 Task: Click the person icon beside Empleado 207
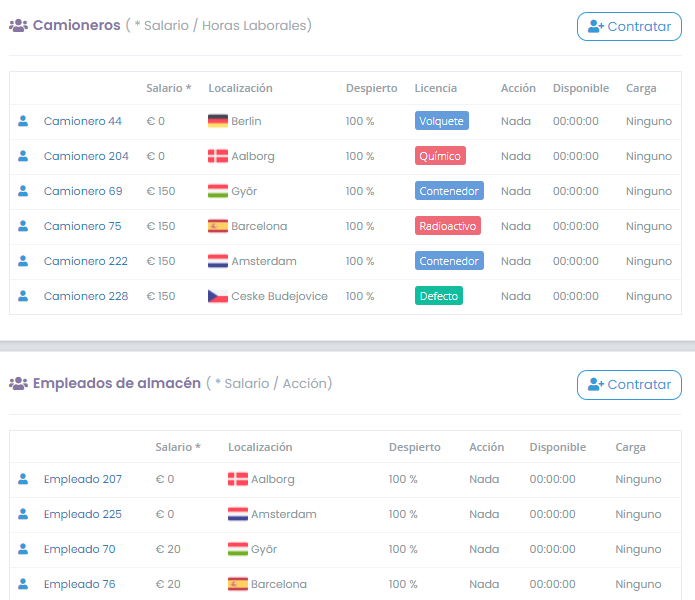(23, 479)
